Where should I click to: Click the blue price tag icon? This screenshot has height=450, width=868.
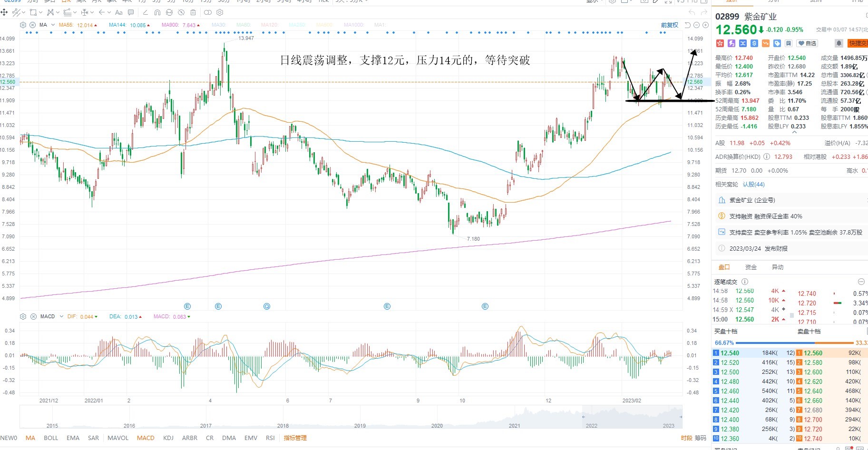777,43
